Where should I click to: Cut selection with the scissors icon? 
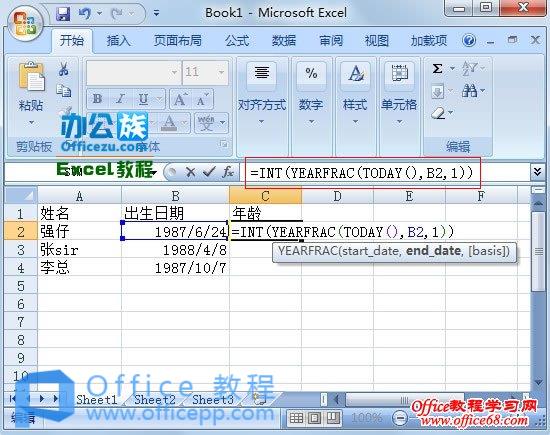pyautogui.click(x=63, y=69)
